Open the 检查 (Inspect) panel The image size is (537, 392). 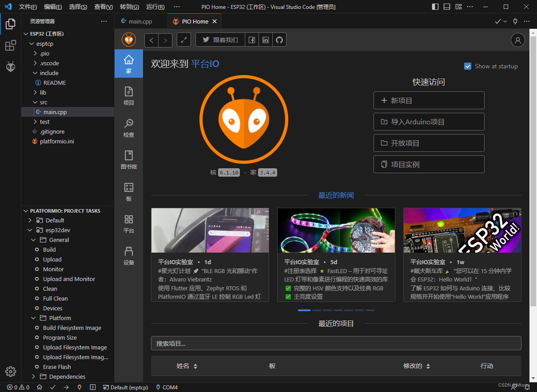[x=128, y=128]
